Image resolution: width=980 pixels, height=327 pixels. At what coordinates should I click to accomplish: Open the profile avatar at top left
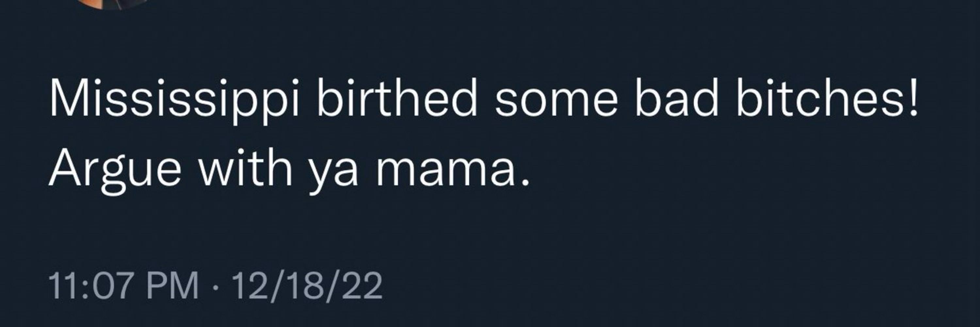click(113, 4)
